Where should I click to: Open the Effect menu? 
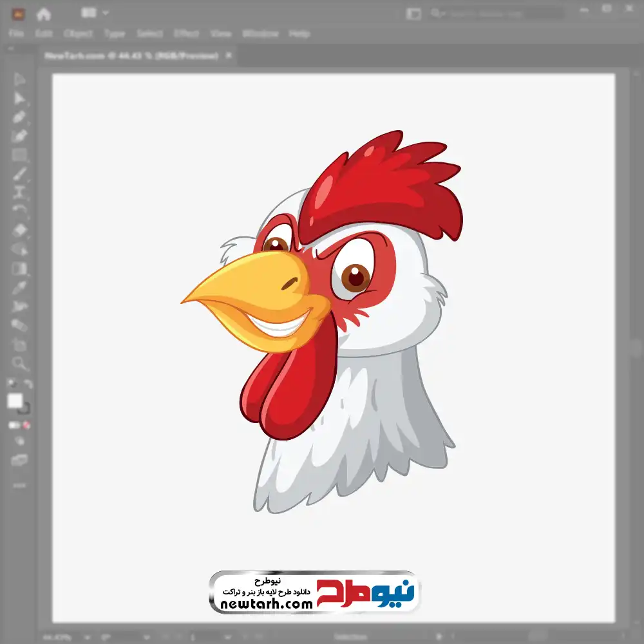click(187, 33)
